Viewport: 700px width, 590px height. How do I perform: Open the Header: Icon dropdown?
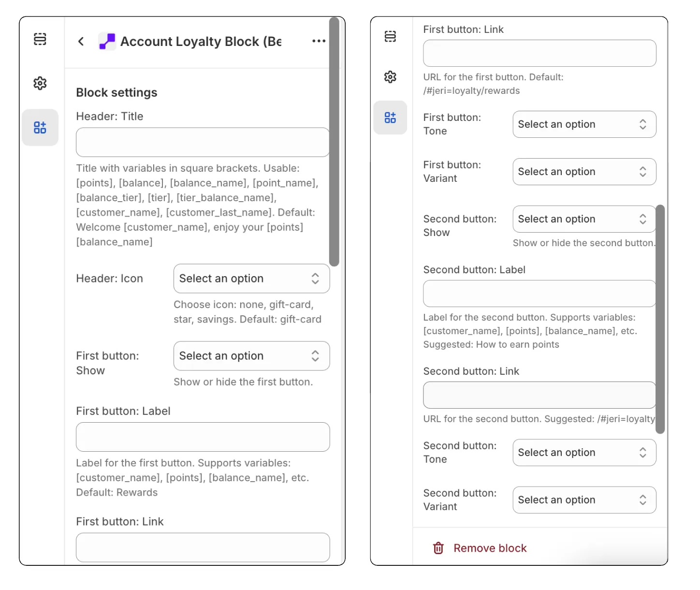click(x=251, y=279)
